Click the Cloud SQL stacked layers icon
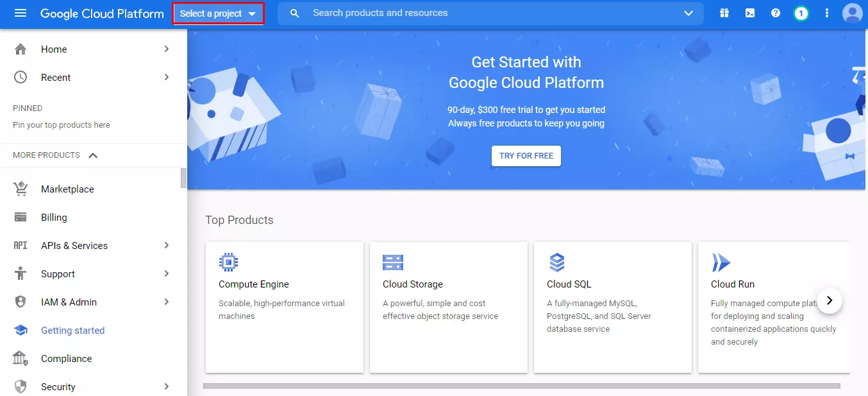 (556, 262)
